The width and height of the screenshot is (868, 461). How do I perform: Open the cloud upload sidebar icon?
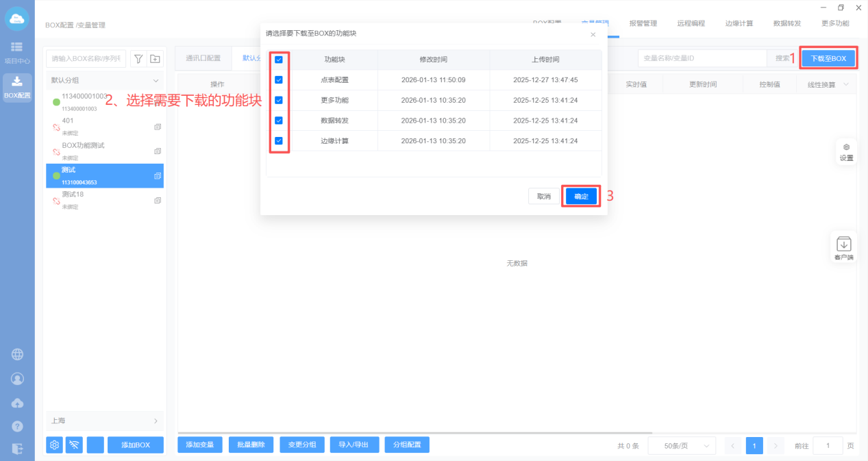coord(17,403)
